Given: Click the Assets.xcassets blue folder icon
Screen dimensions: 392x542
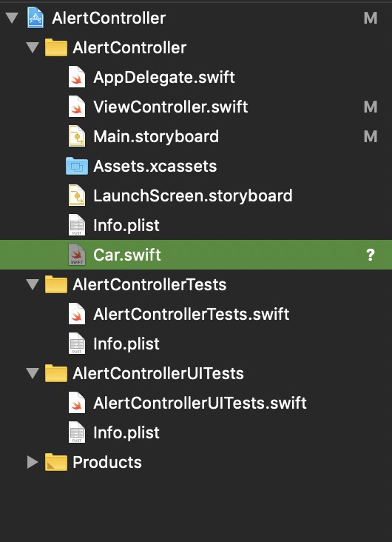Looking at the screenshot, I should point(77,166).
